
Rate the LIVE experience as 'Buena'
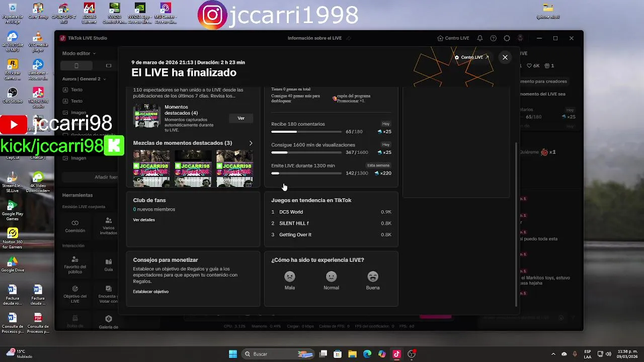(x=373, y=281)
